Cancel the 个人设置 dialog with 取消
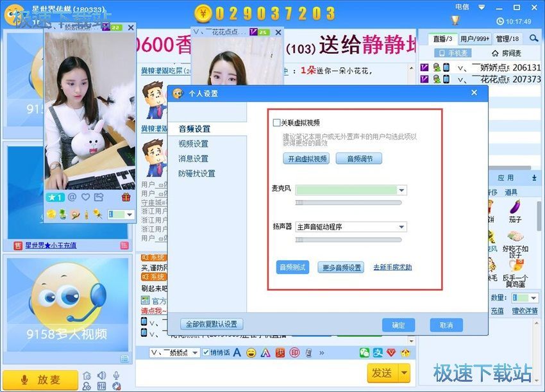This screenshot has height=392, width=545. [x=446, y=325]
